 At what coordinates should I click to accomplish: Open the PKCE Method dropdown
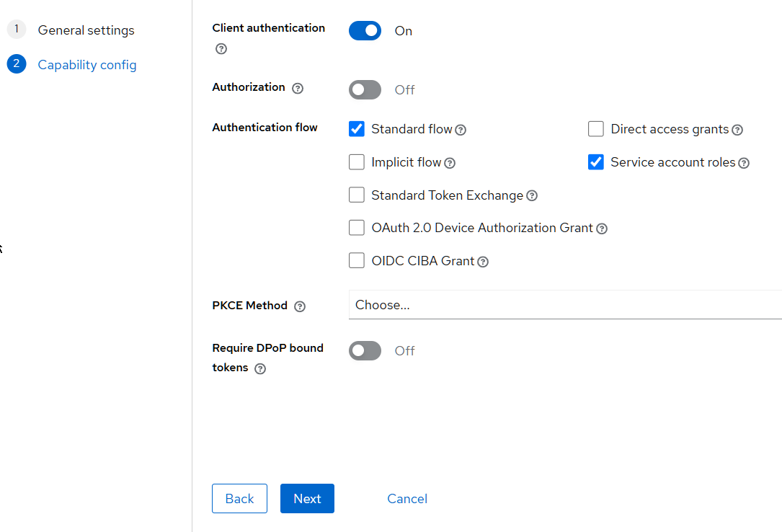tap(565, 305)
